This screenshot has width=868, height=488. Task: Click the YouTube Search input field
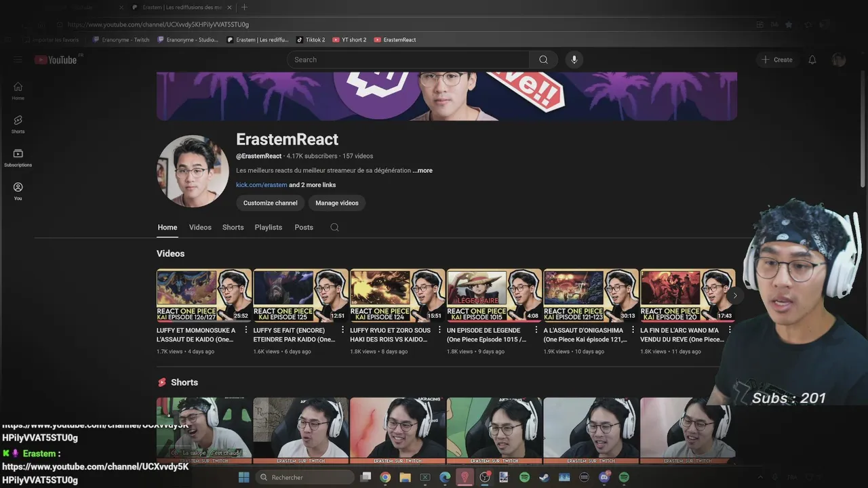(x=408, y=60)
